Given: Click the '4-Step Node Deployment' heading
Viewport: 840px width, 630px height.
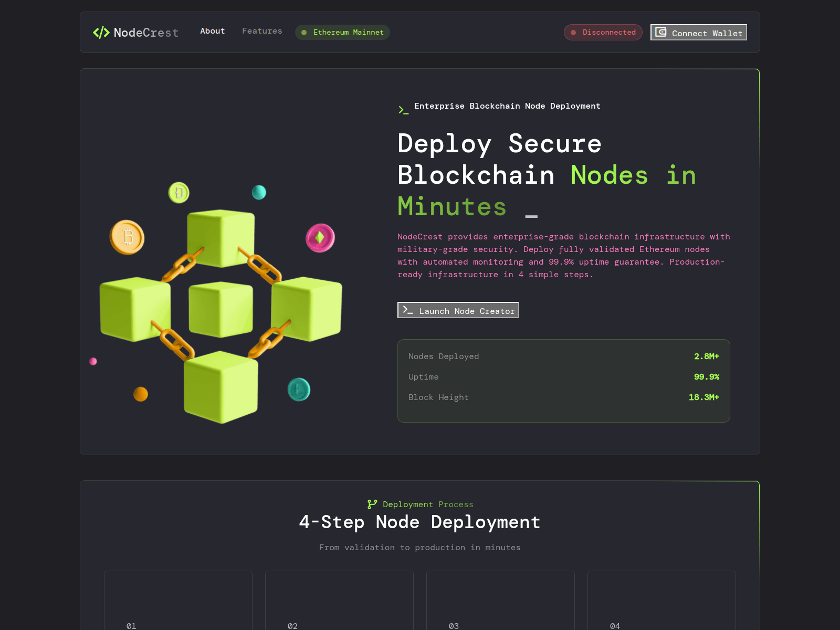Looking at the screenshot, I should [x=420, y=522].
